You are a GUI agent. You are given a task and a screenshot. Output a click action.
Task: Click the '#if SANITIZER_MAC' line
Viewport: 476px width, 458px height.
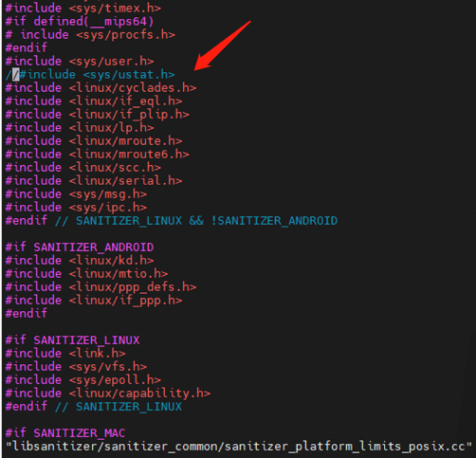pos(65,433)
